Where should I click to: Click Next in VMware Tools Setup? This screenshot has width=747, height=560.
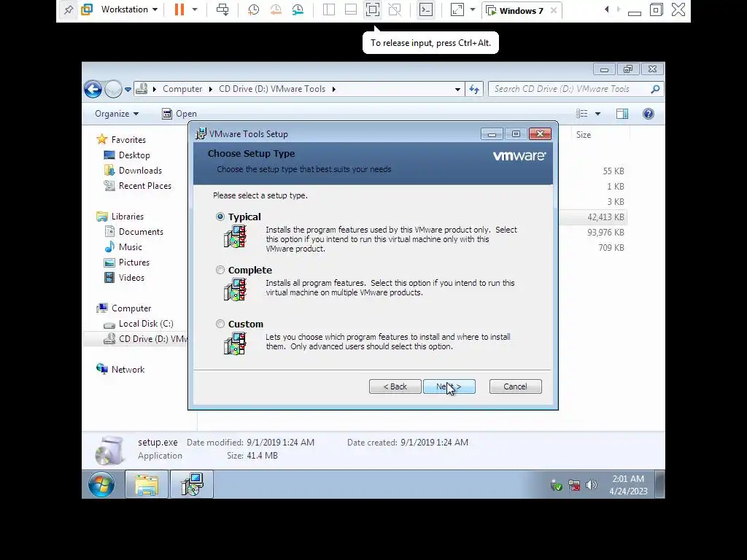(x=449, y=386)
